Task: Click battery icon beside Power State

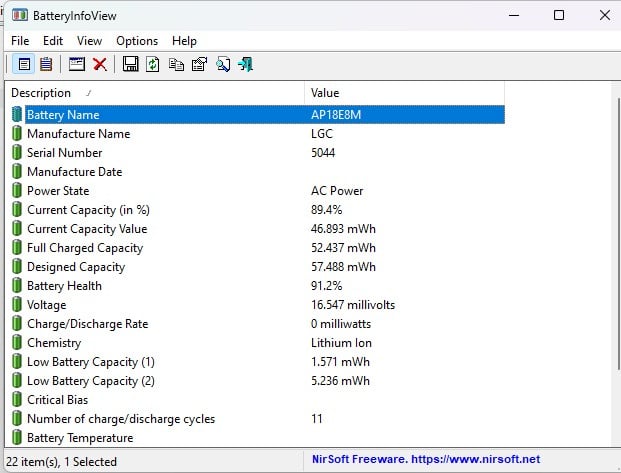Action: [17, 191]
